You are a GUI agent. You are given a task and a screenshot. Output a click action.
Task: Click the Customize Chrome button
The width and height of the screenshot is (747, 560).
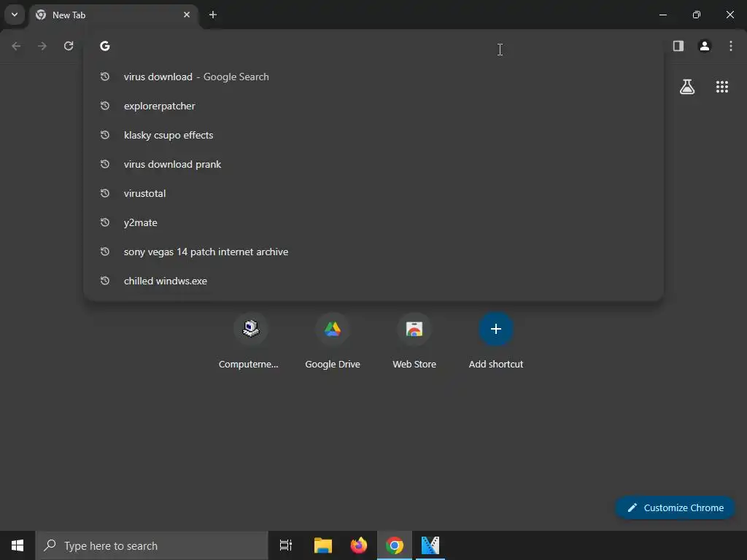pyautogui.click(x=675, y=507)
